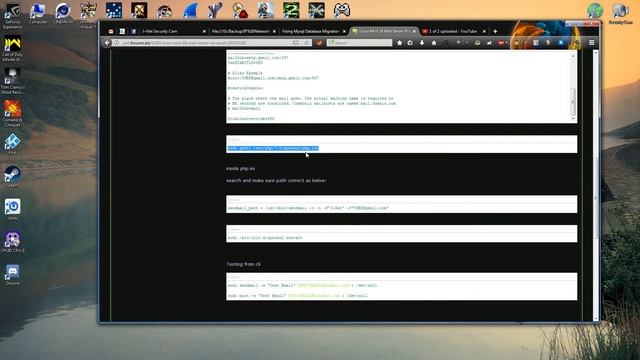Screen dimensions: 640x360
Task: Switch to the file:///G:/Backup tab
Action: pyautogui.click(x=243, y=31)
